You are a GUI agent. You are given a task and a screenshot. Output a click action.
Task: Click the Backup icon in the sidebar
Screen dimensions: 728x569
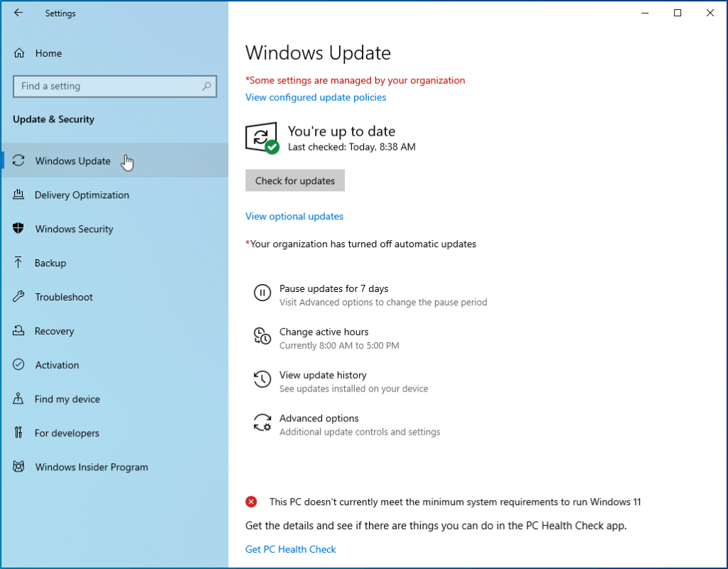click(18, 263)
